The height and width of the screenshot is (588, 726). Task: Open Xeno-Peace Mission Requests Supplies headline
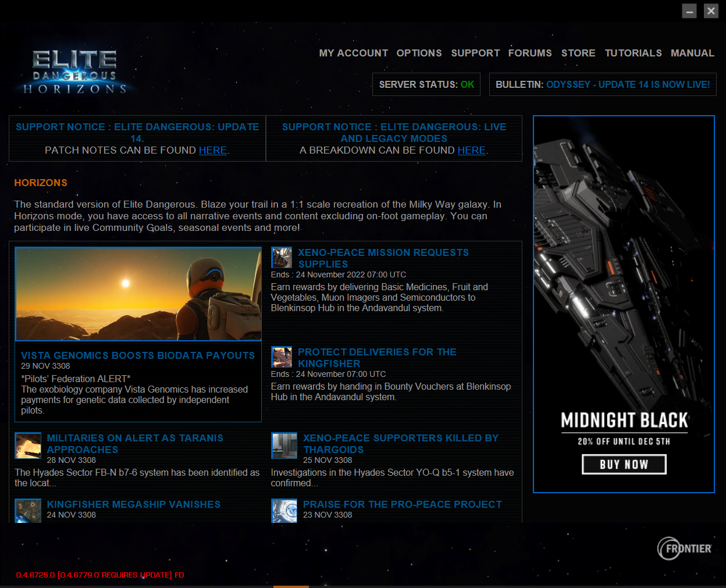coord(383,258)
